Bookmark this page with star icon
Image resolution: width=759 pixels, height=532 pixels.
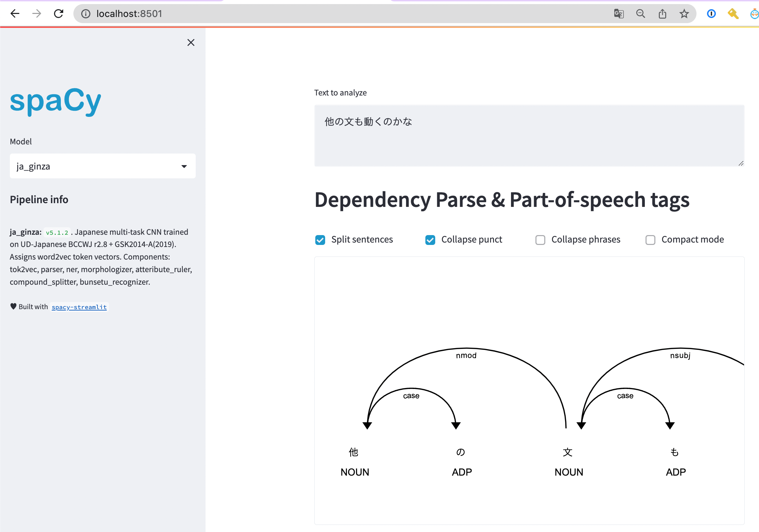684,14
